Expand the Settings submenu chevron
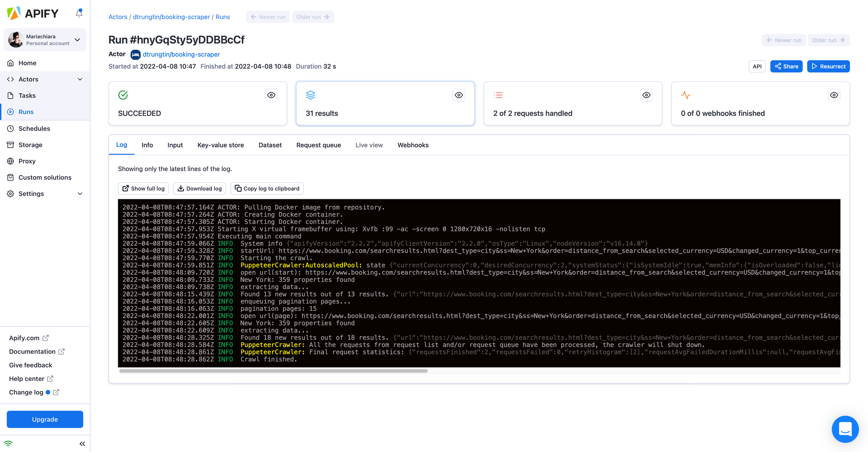Image resolution: width=868 pixels, height=452 pixels. coord(80,194)
